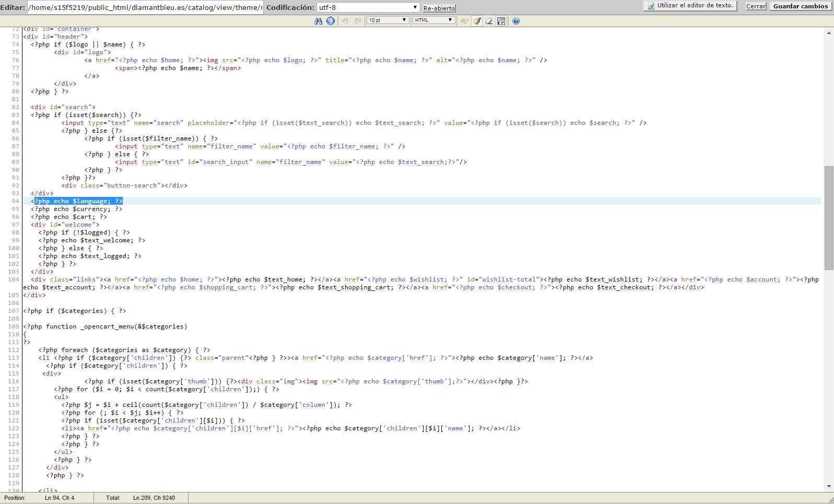
Task: Click line 92 div class button-search
Action: tap(124, 185)
